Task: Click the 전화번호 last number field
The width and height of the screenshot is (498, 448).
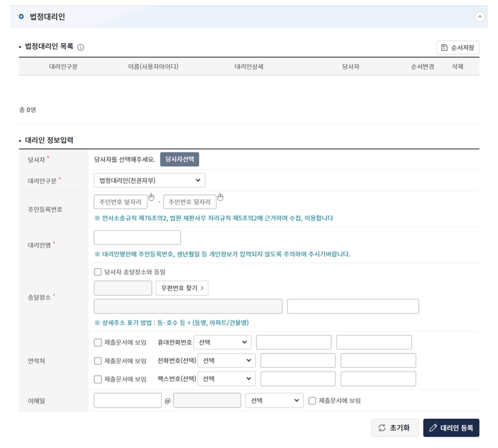Action: coord(378,361)
